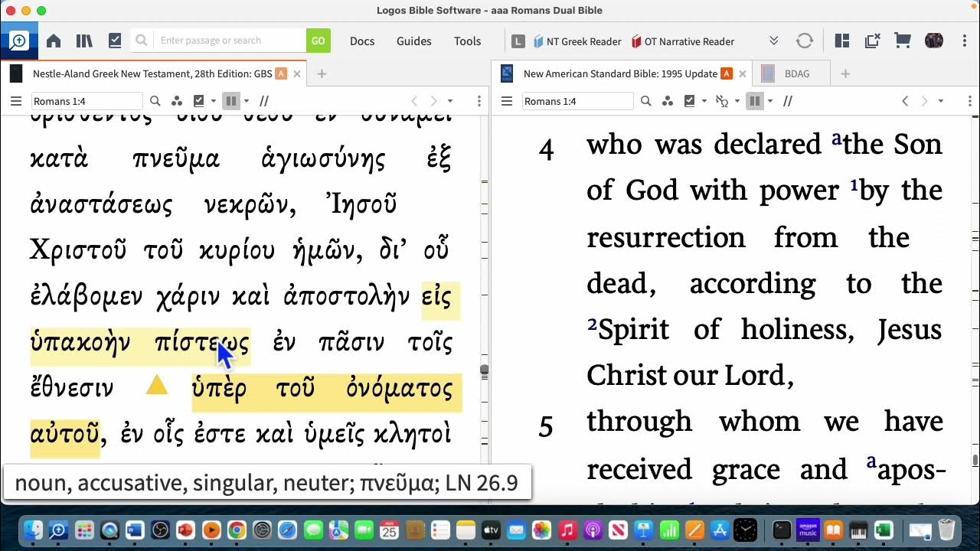Image resolution: width=980 pixels, height=551 pixels.
Task: Click the NASB panel Romans 1:4 reference box
Action: click(x=577, y=101)
